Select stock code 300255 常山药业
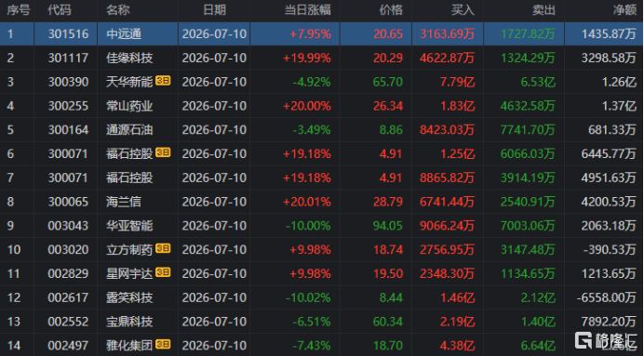 click(322, 106)
